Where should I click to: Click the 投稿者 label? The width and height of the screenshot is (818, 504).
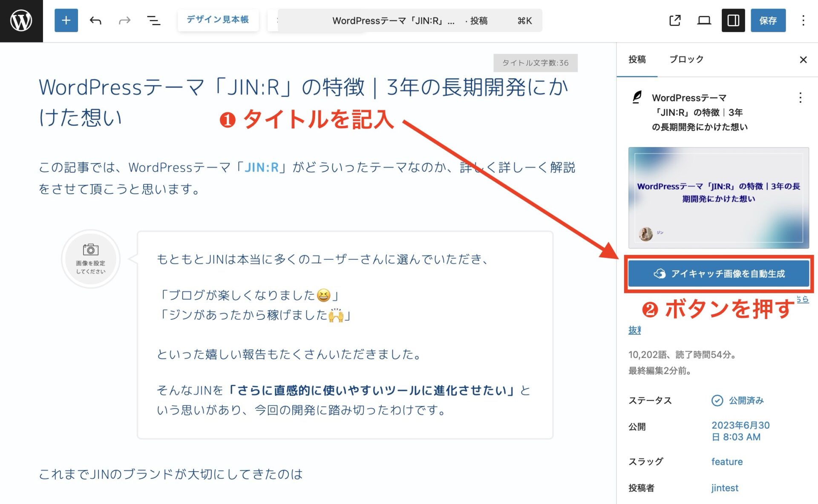(x=641, y=488)
